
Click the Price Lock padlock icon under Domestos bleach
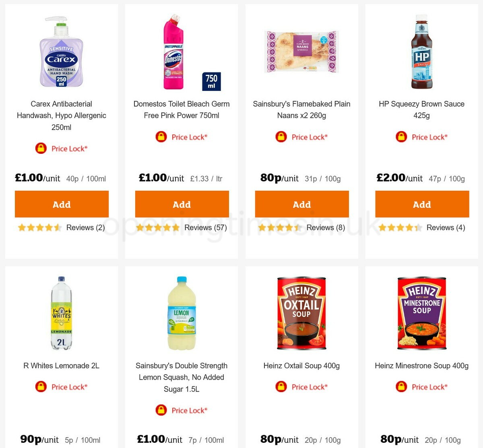pyautogui.click(x=161, y=137)
